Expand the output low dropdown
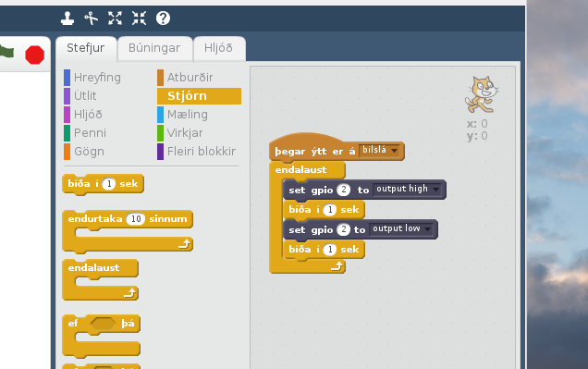Screen dimensions: 588x369 pos(401,228)
